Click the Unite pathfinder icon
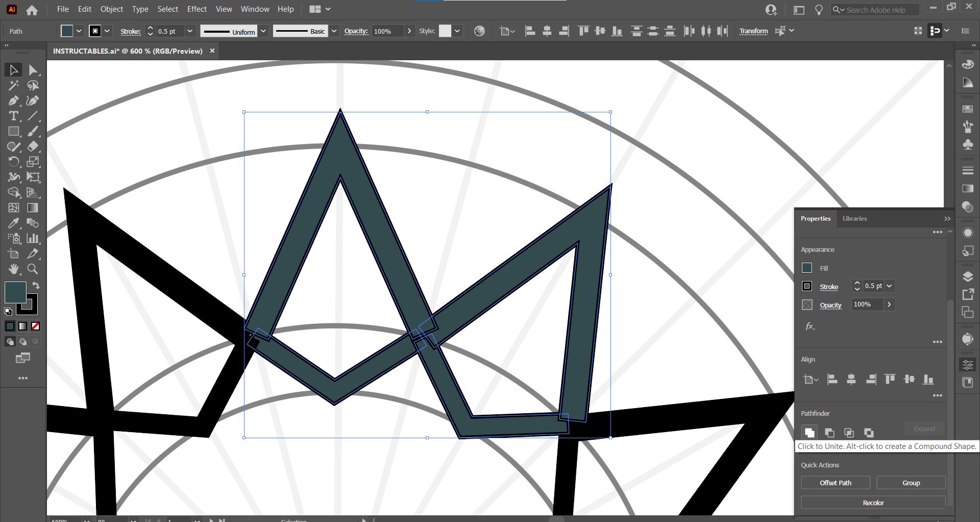Viewport: 980px width, 522px height. tap(810, 433)
